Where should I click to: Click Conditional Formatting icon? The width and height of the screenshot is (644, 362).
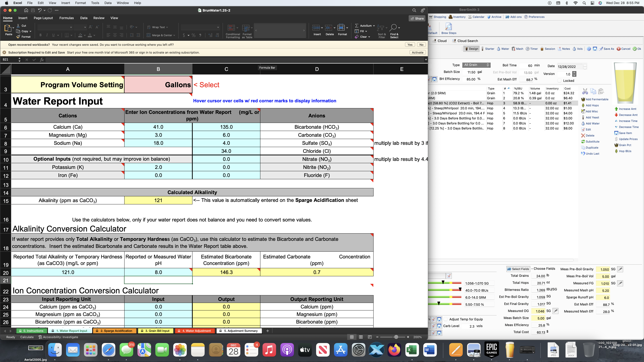pyautogui.click(x=231, y=28)
